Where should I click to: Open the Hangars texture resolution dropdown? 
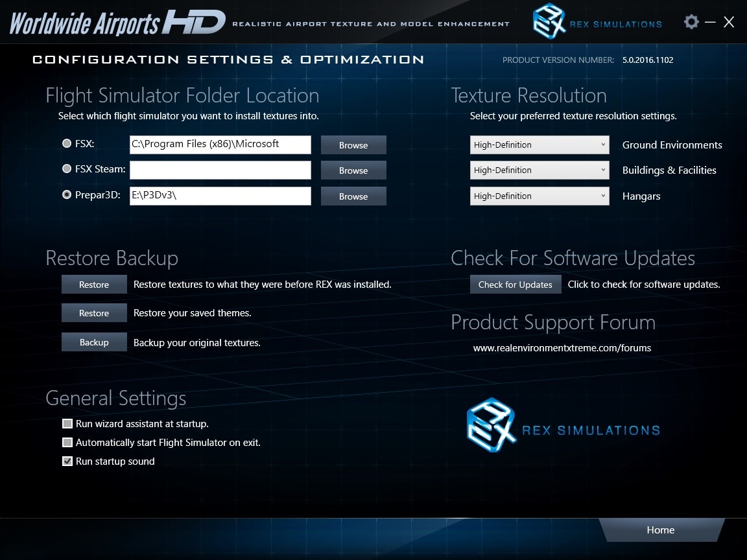[539, 196]
